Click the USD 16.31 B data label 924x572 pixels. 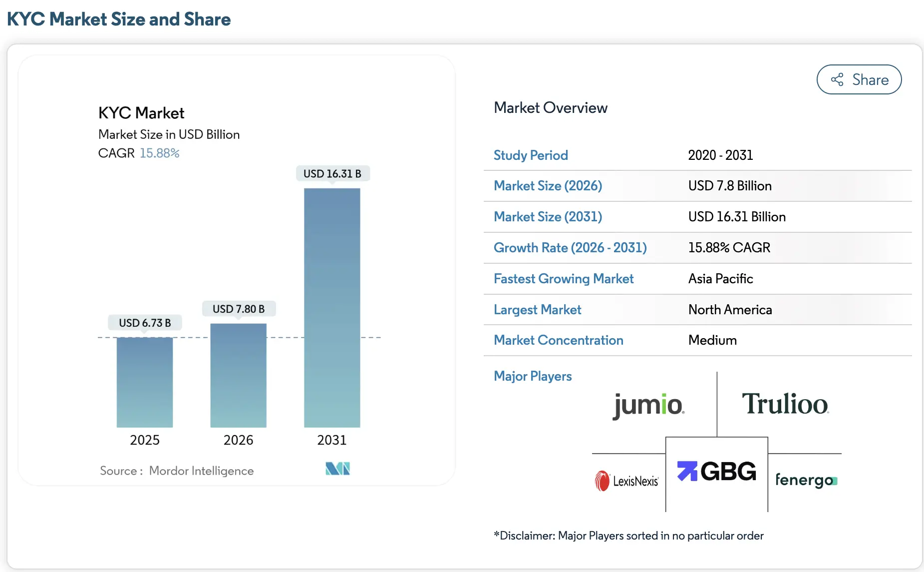pyautogui.click(x=332, y=173)
